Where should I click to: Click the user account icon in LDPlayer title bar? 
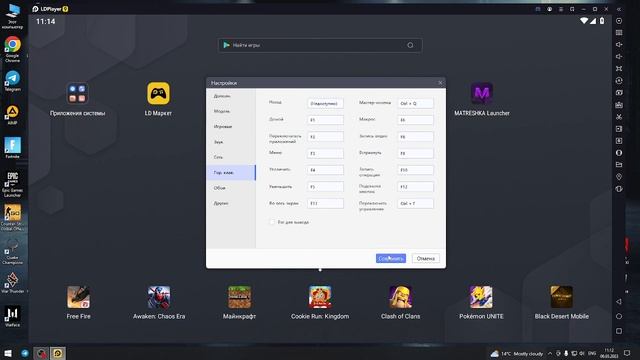[x=549, y=9]
